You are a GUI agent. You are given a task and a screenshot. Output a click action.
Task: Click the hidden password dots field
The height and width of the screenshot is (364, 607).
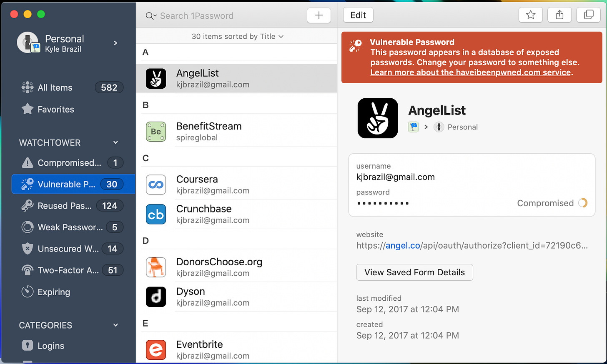[x=383, y=203]
